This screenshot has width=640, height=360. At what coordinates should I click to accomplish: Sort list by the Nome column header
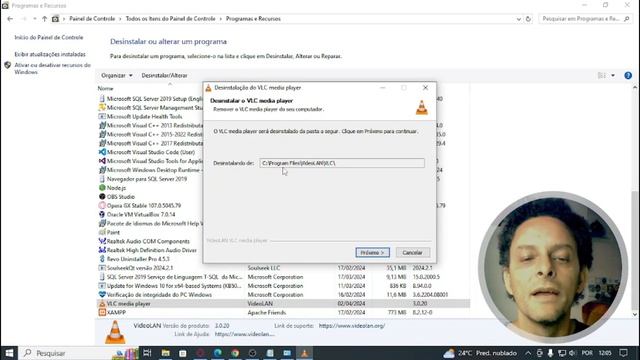click(105, 88)
